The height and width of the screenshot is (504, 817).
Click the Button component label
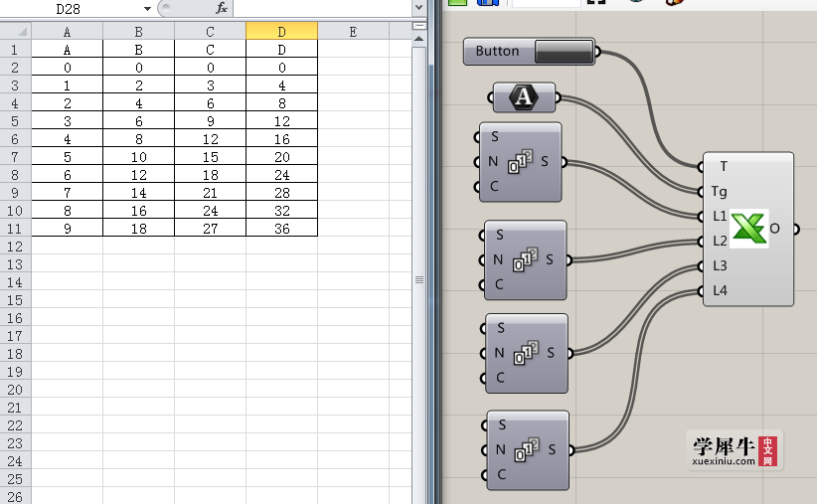[x=497, y=51]
